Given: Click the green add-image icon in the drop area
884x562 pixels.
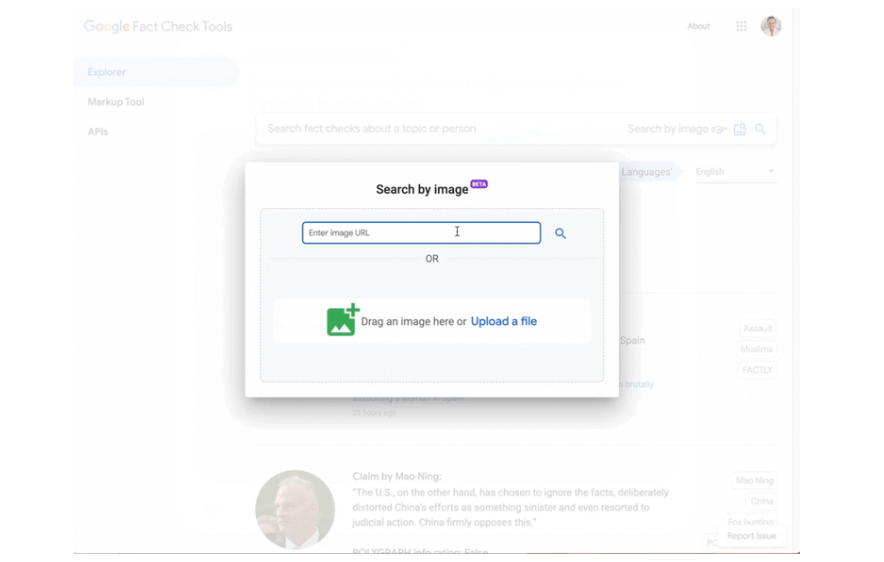Looking at the screenshot, I should click(343, 320).
